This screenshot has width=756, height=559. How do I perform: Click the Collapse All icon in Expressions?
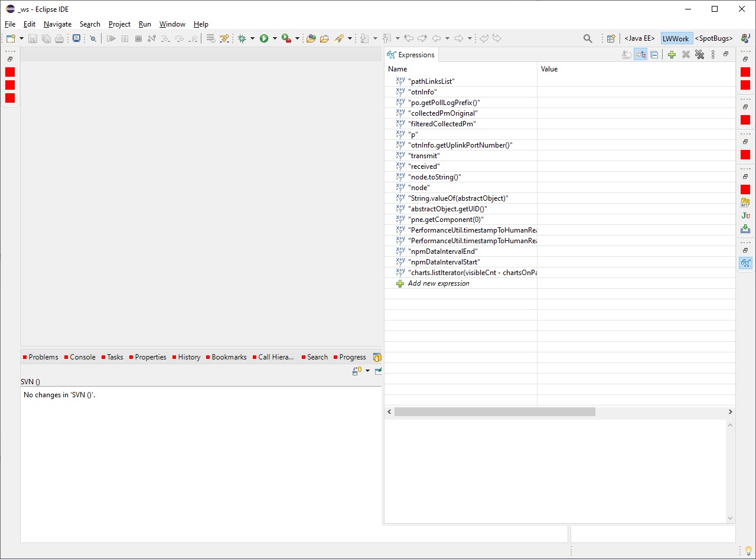pyautogui.click(x=654, y=55)
